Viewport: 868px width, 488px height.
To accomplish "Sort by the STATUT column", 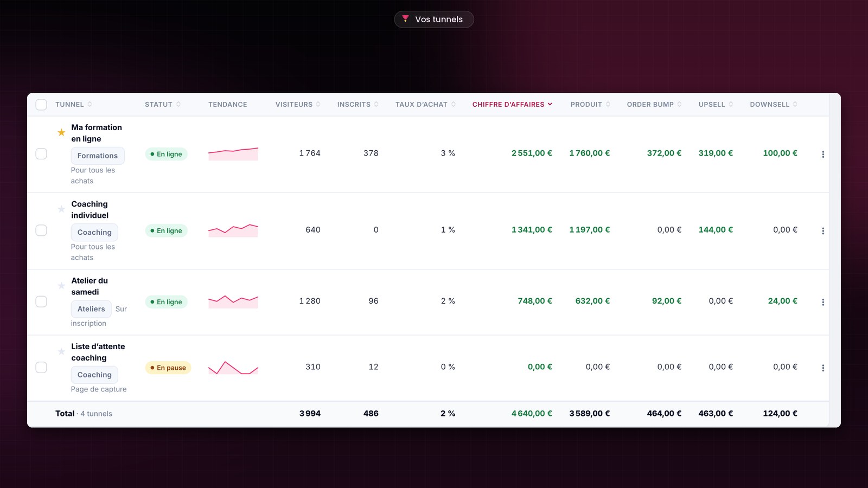I will [x=163, y=105].
